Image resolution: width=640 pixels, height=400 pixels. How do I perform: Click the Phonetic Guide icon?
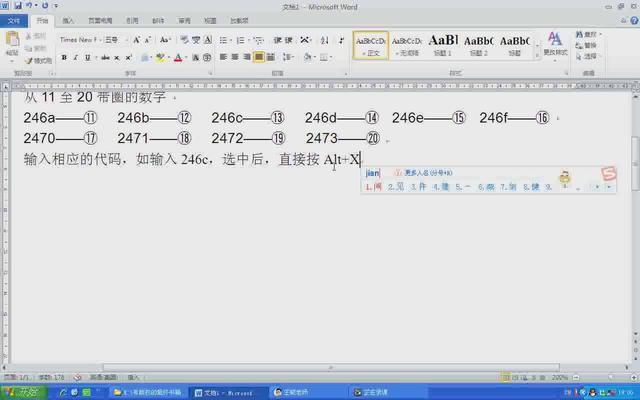196,40
